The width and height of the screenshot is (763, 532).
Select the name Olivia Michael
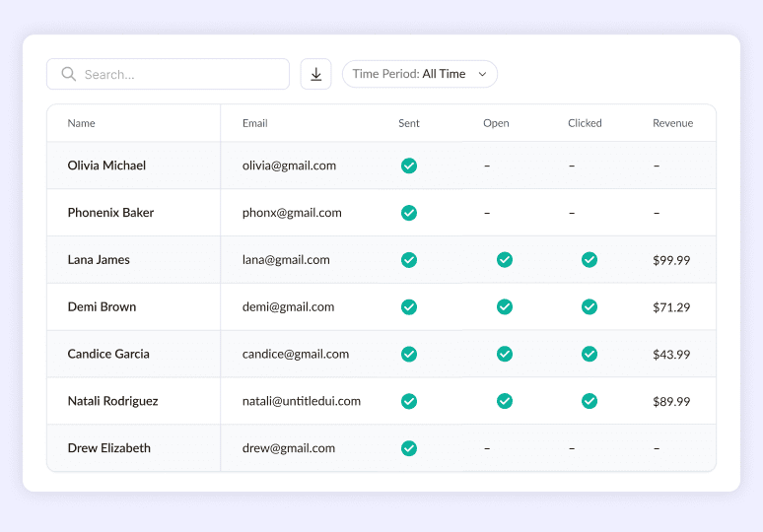(106, 166)
